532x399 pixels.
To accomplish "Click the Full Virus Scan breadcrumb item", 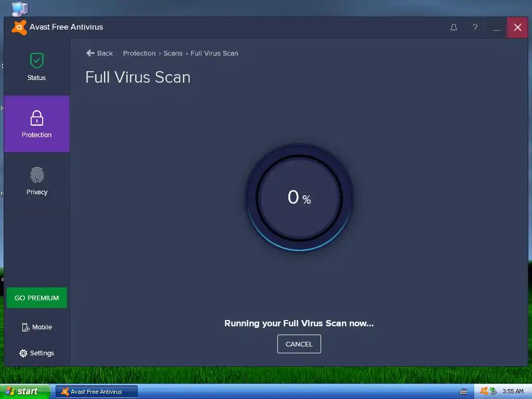I will tap(215, 54).
